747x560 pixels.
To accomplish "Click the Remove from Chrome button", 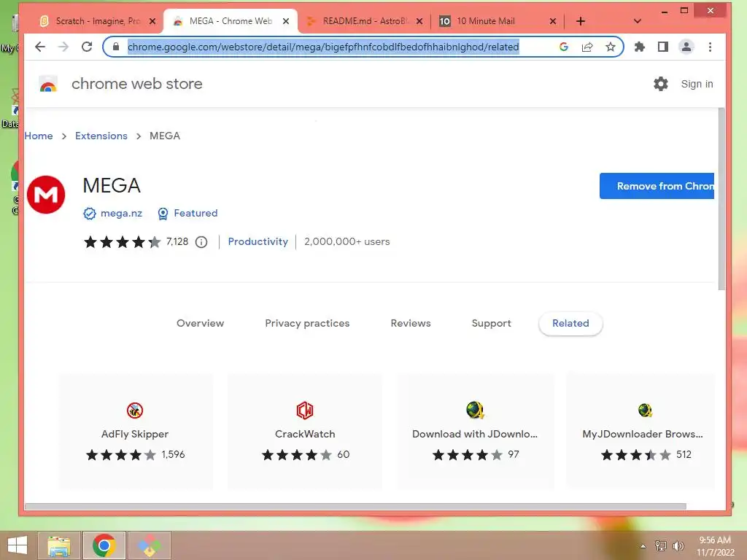I will click(657, 186).
